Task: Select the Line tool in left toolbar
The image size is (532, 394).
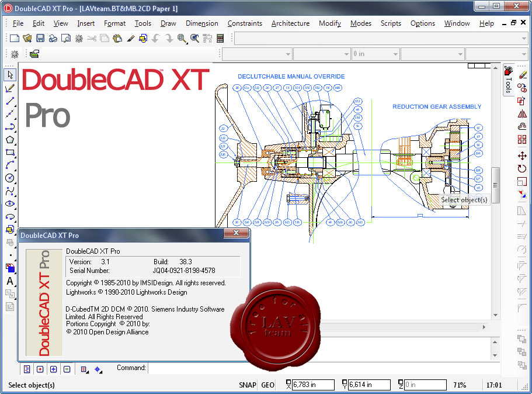Action: (10, 101)
